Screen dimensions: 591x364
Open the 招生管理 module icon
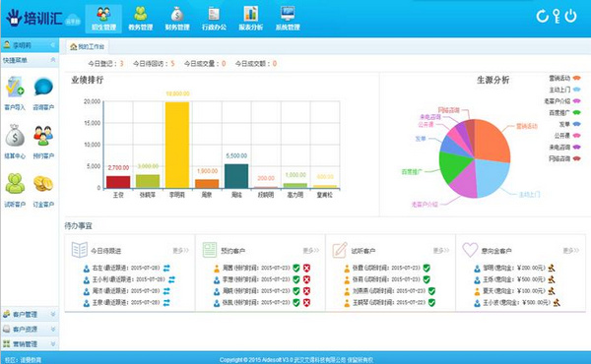pyautogui.click(x=103, y=19)
